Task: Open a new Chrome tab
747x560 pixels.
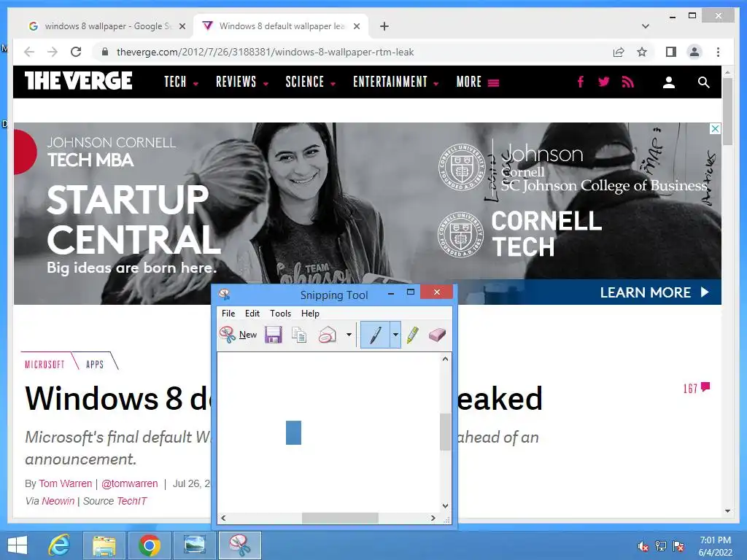Action: pos(384,26)
